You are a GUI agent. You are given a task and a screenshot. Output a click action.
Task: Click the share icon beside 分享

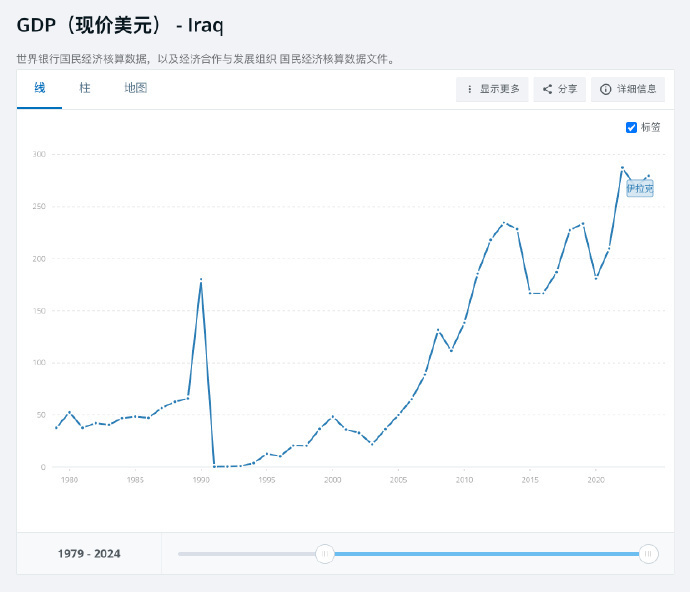[x=547, y=89]
